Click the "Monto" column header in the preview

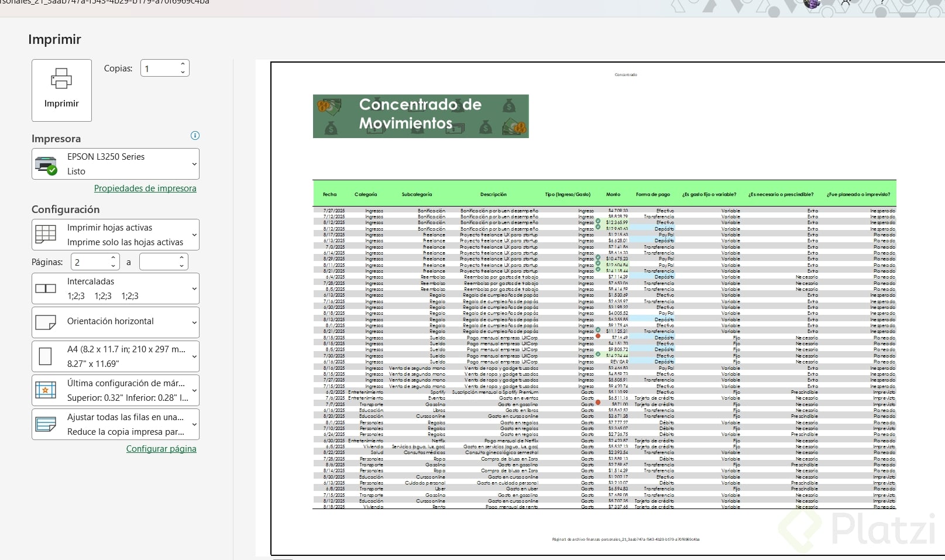pyautogui.click(x=613, y=194)
